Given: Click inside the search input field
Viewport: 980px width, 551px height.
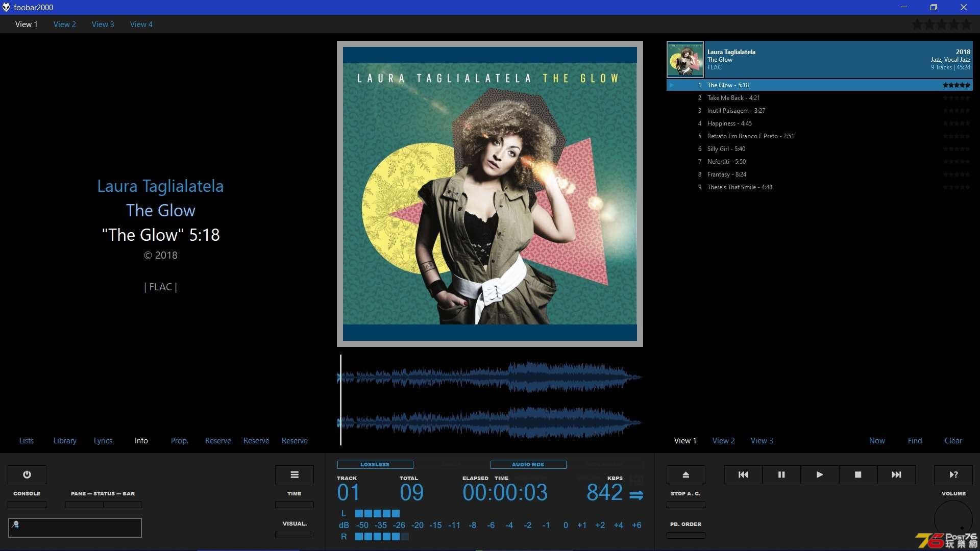Looking at the screenshot, I should (x=75, y=528).
